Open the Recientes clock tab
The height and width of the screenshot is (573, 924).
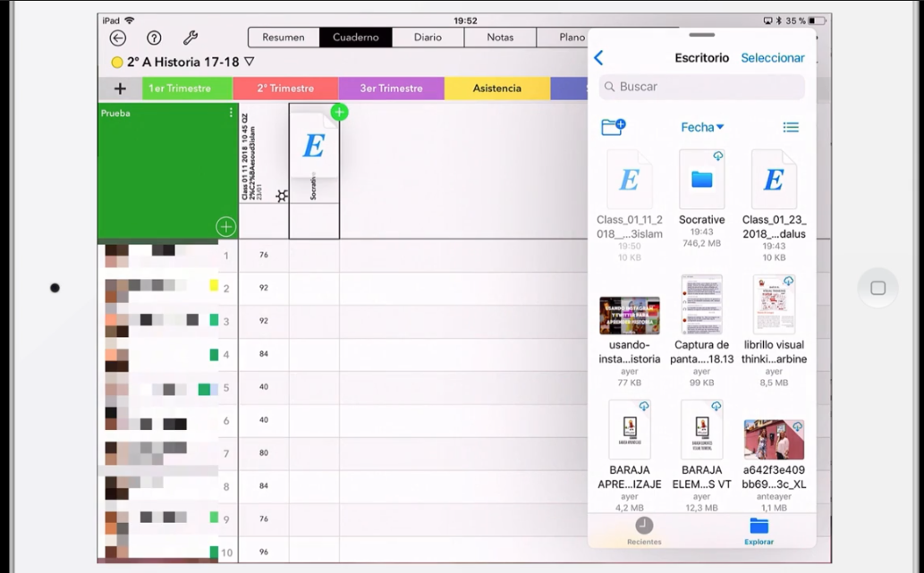pyautogui.click(x=644, y=530)
